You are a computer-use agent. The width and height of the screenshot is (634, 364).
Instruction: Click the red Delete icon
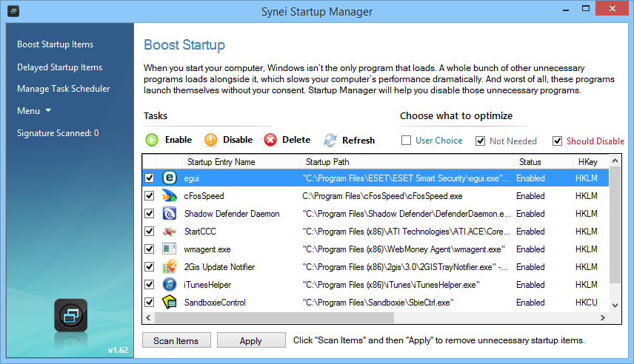[270, 140]
